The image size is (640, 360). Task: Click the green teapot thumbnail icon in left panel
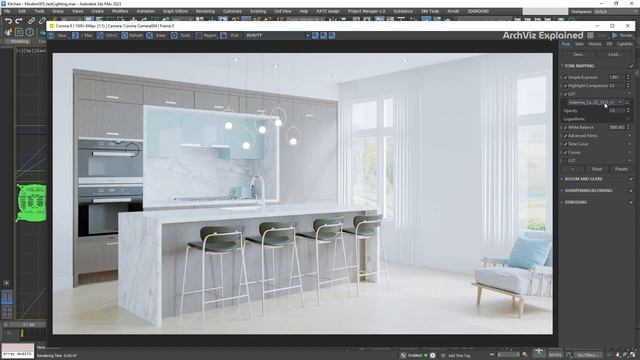[31, 203]
